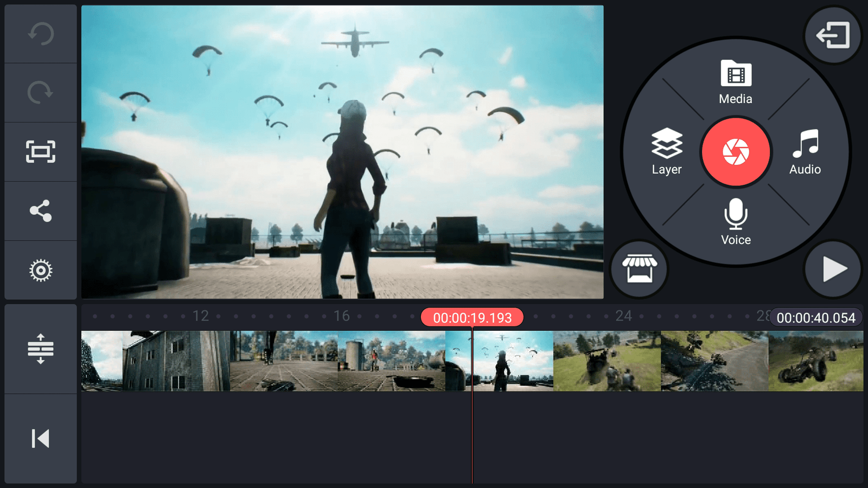Select the aerial road clip thumbnail
This screenshot has height=488, width=868.
point(714,361)
